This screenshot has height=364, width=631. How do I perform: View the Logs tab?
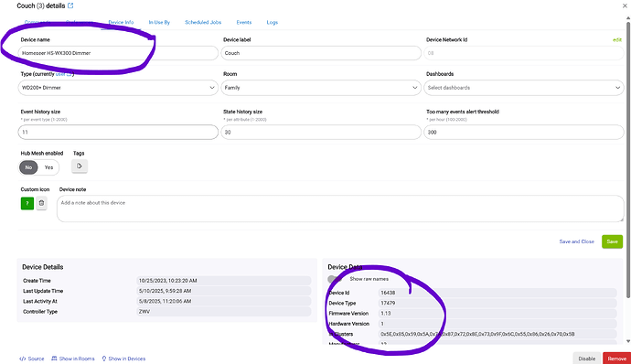click(273, 22)
